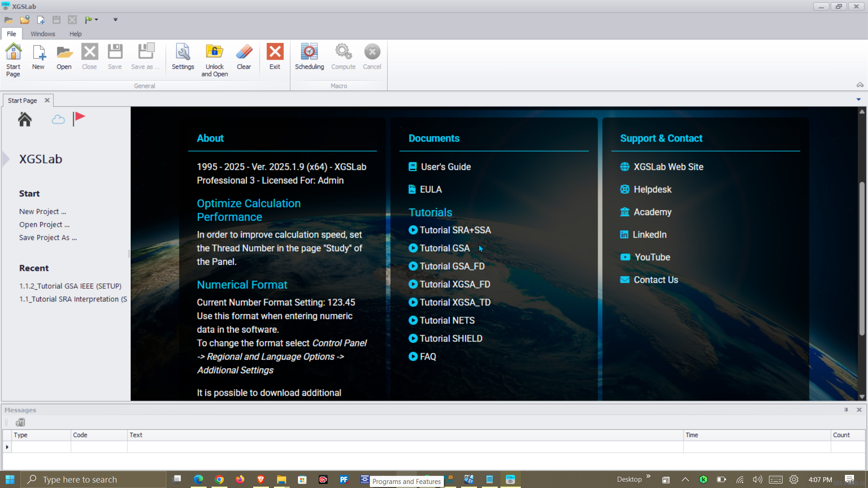Click quick access save disk icon

[57, 19]
